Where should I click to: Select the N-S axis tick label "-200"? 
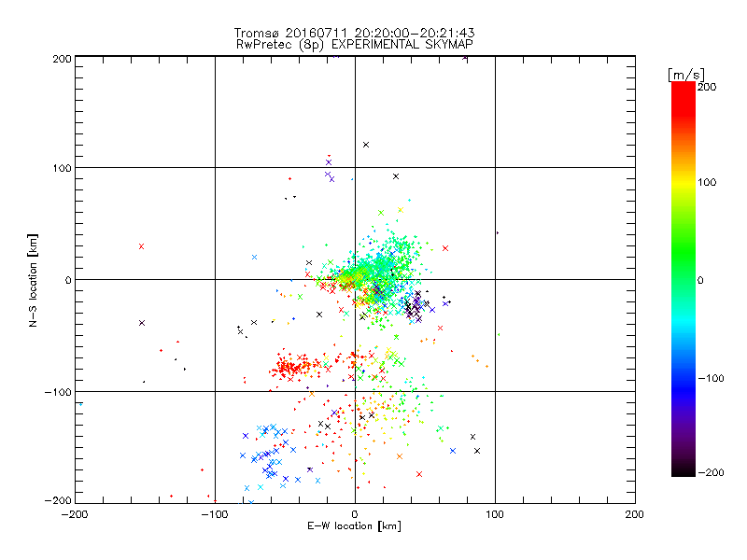point(58,501)
